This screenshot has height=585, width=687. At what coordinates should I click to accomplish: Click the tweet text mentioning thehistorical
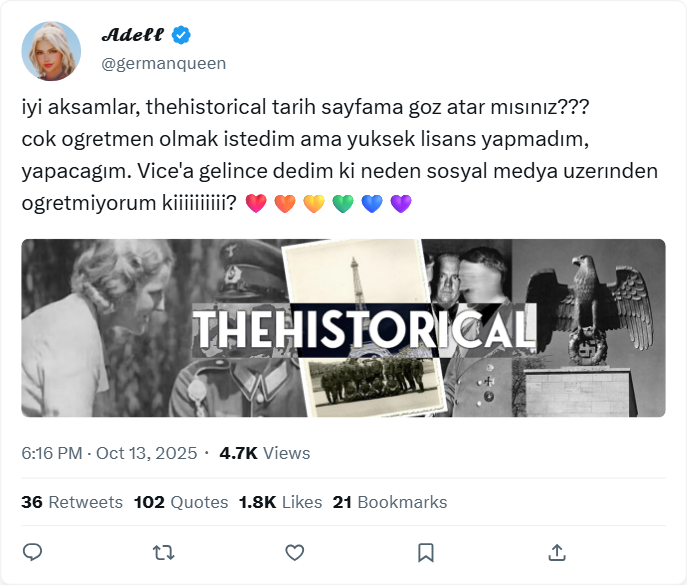coord(340,155)
